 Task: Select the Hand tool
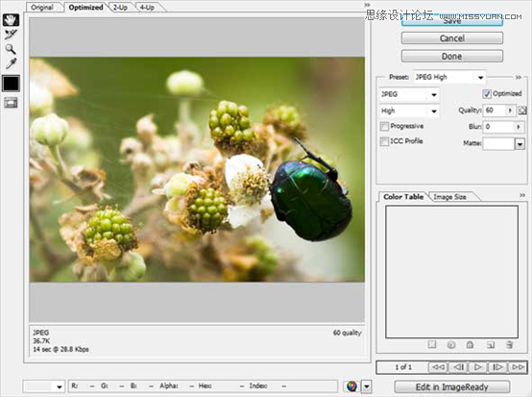[x=11, y=19]
